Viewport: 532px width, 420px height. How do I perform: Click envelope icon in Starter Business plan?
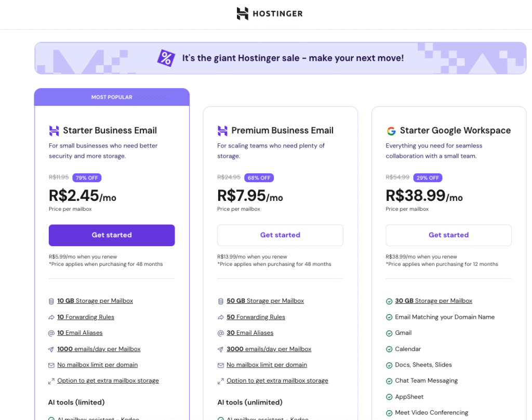51,365
